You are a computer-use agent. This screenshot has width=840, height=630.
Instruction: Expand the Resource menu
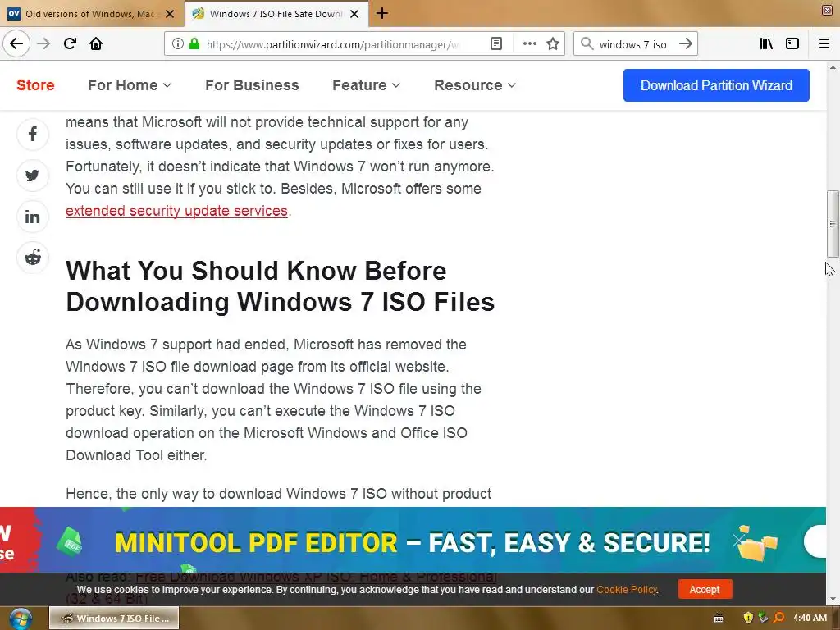[x=475, y=85]
